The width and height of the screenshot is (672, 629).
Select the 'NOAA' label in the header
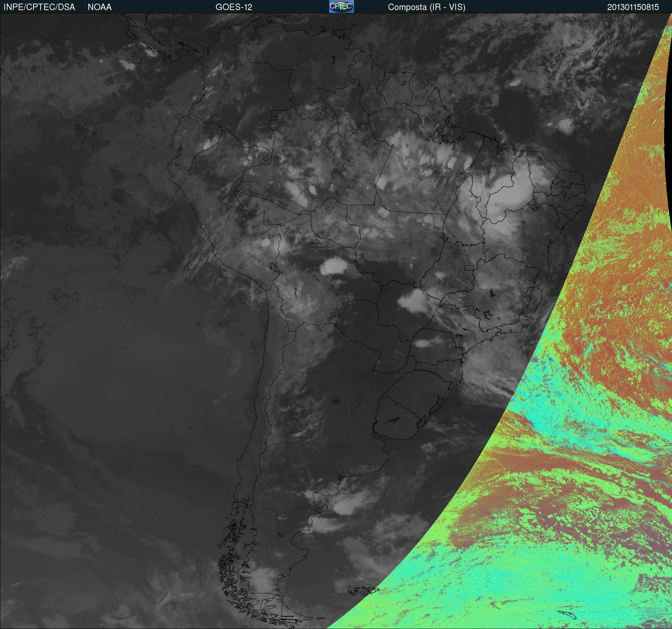point(100,7)
